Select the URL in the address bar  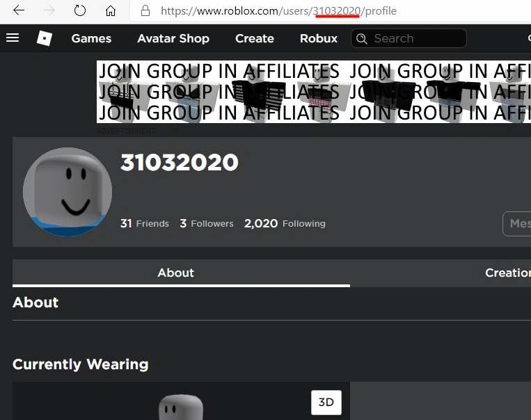[278, 11]
